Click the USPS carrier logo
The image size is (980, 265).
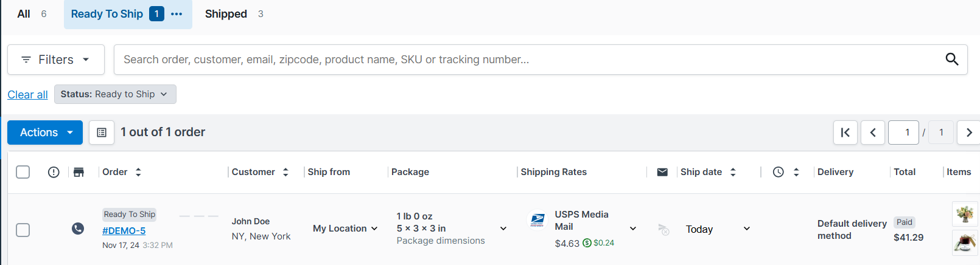point(537,219)
